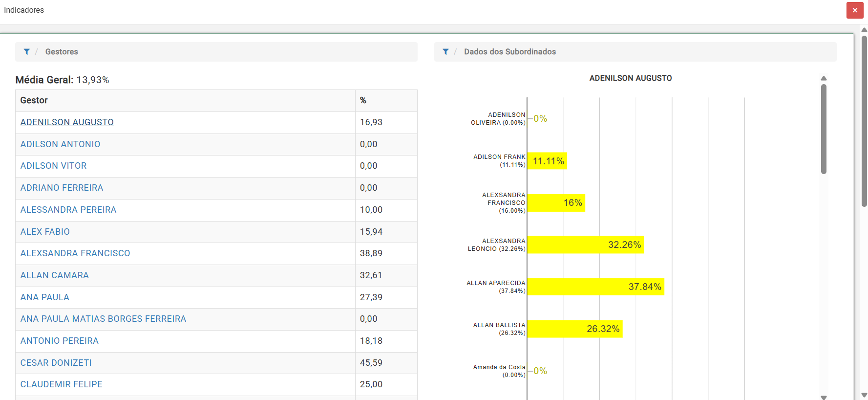
Task: Click the page scrollbar down arrow
Action: (x=864, y=395)
